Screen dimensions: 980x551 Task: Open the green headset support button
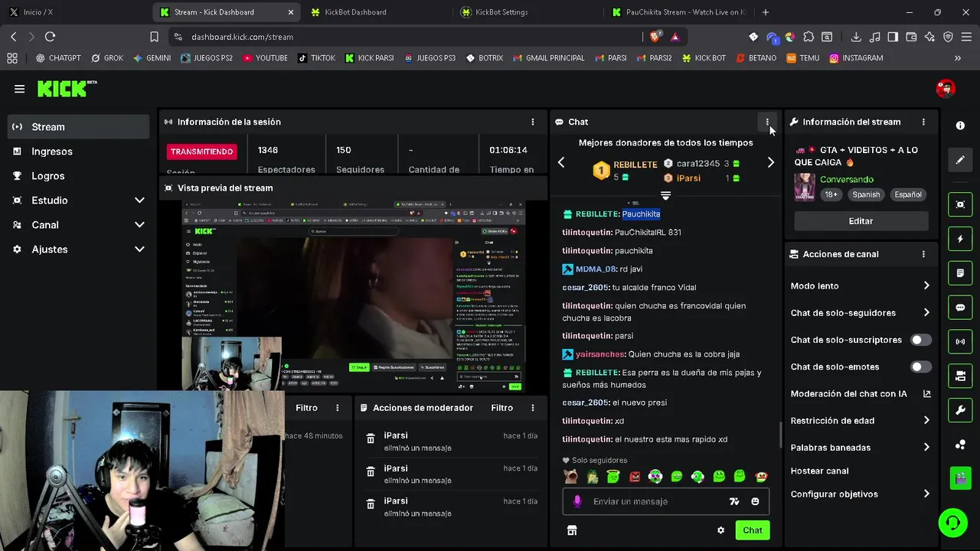click(952, 523)
